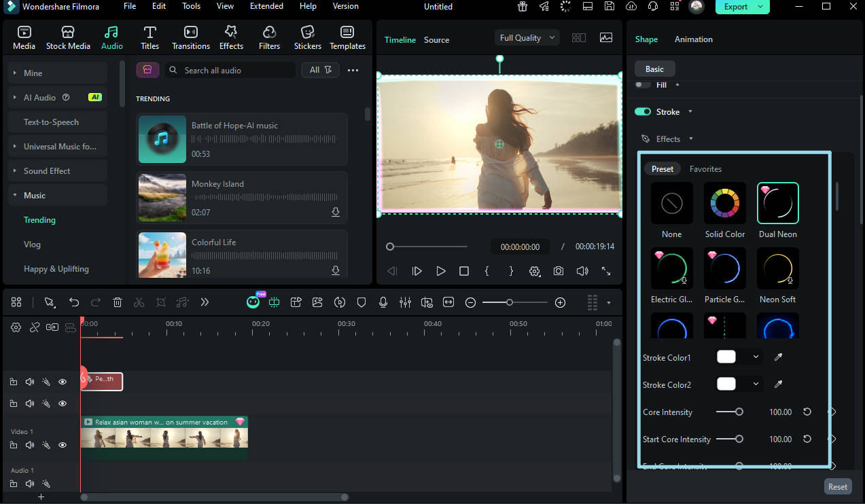Expand the Sound Effect category
The width and height of the screenshot is (865, 504).
(x=47, y=171)
